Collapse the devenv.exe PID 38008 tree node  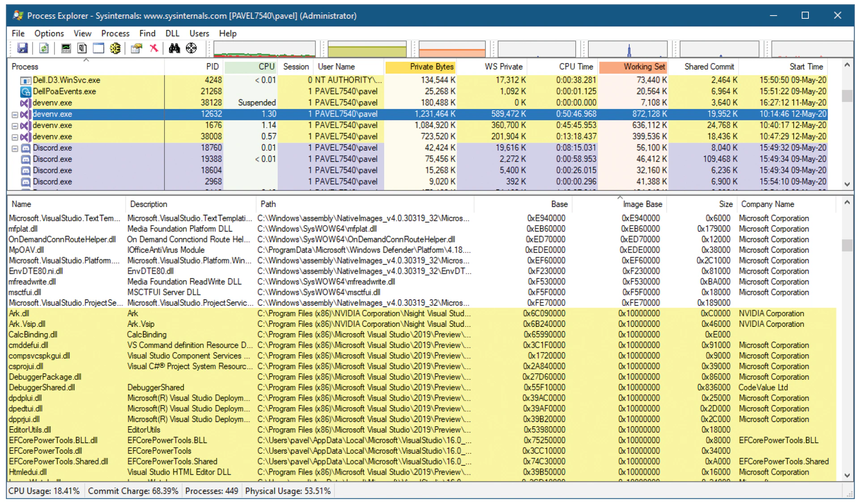point(15,137)
